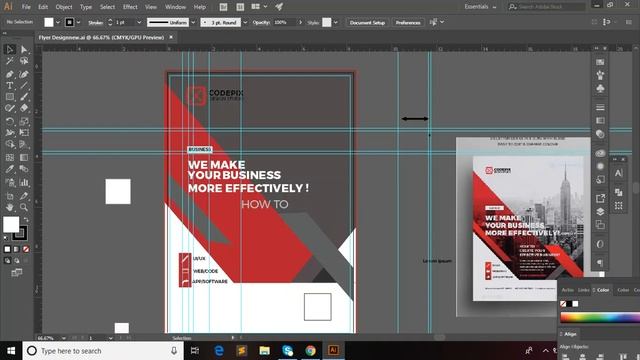This screenshot has height=360, width=640.
Task: Open the Paragraph panel icon in dock
Action: (x=600, y=262)
